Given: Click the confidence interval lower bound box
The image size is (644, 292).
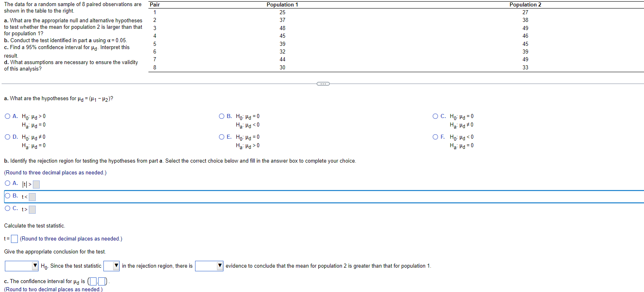Looking at the screenshot, I should tap(93, 281).
